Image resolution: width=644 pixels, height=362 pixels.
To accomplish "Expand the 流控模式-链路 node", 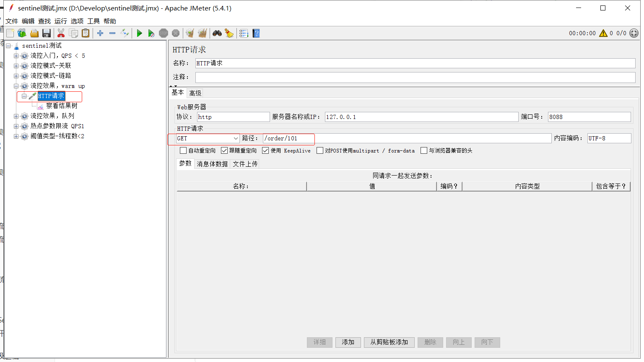I will point(16,76).
